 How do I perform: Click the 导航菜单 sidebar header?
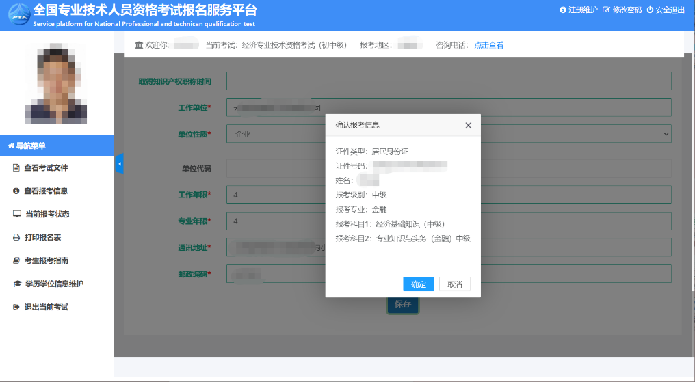pyautogui.click(x=57, y=145)
